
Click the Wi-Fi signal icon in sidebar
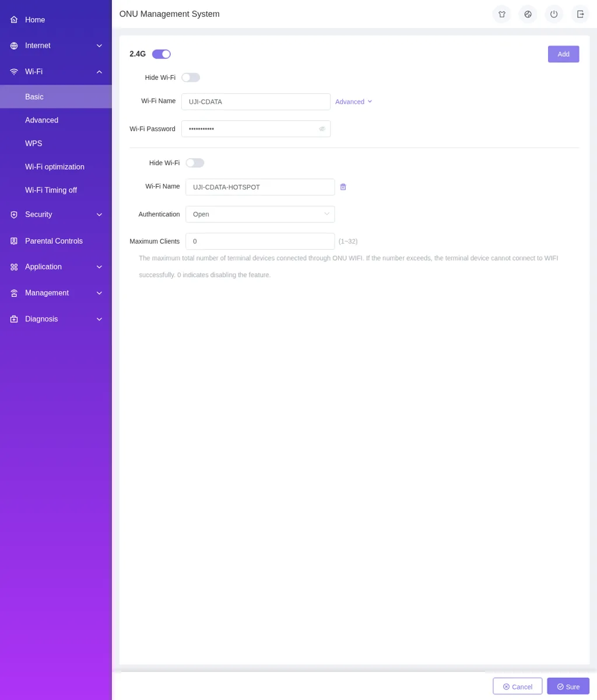click(14, 72)
